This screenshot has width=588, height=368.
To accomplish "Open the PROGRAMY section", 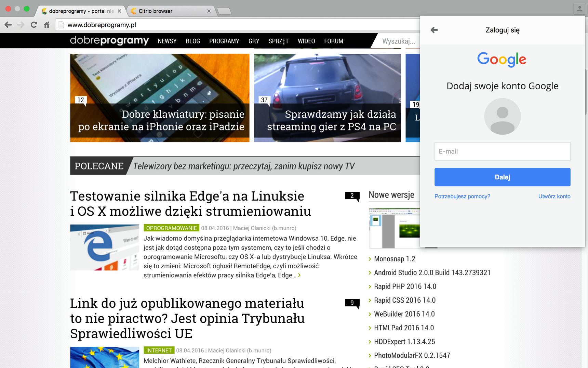I will 224,41.
